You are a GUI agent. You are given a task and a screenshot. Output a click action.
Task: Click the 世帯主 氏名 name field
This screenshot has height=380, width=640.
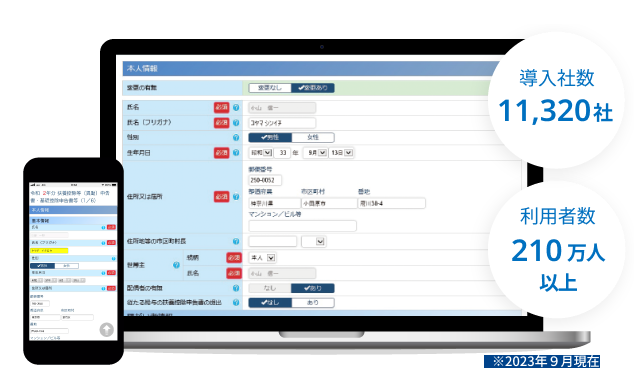click(282, 273)
